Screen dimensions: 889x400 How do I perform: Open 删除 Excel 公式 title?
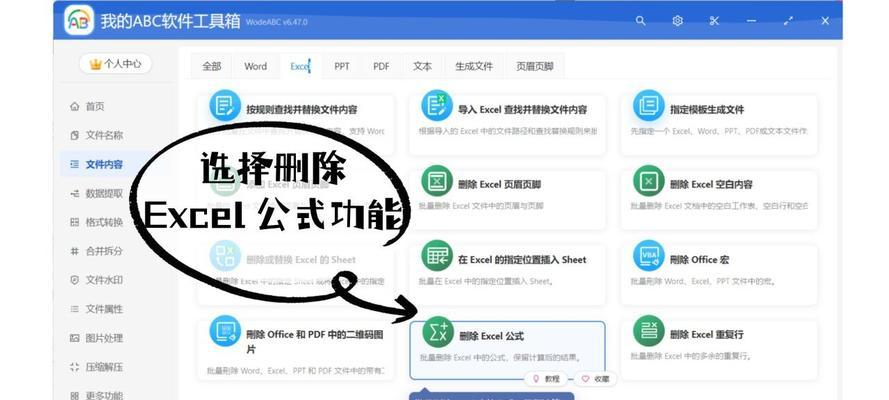pos(492,336)
